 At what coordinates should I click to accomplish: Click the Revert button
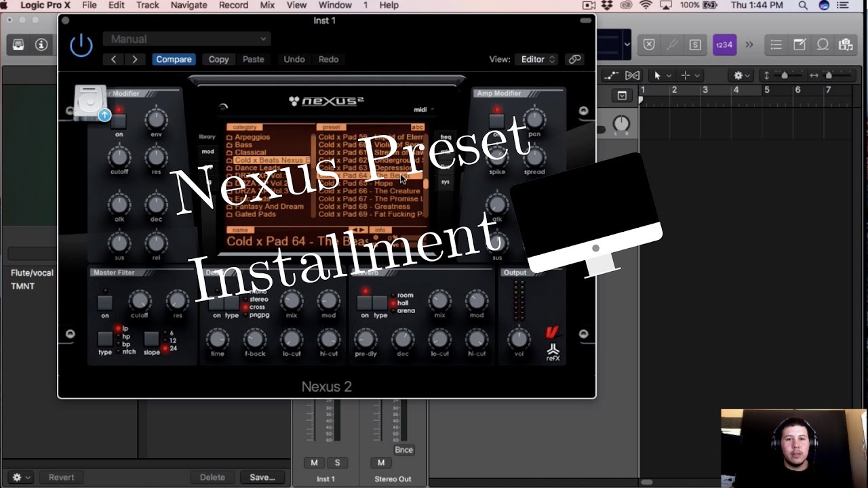point(61,477)
